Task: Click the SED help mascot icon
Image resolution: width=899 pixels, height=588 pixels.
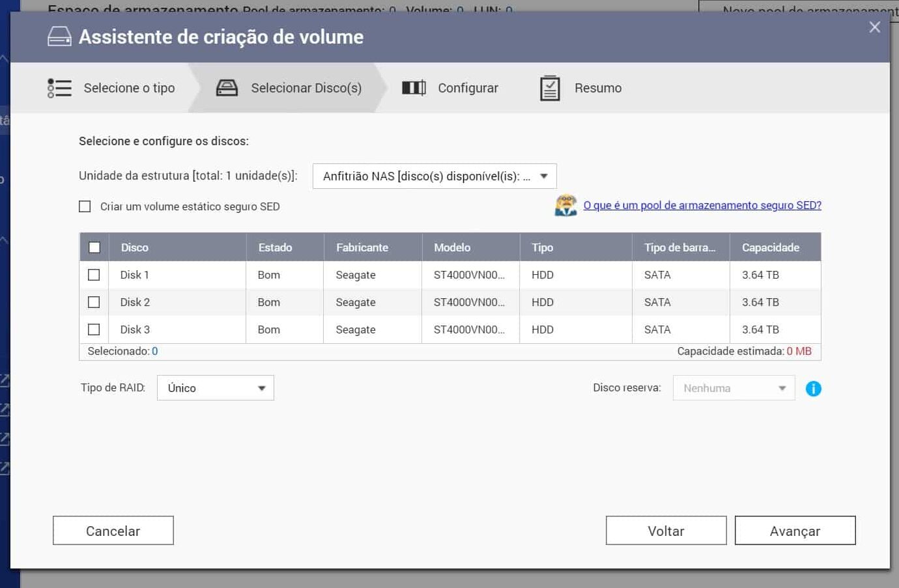Action: click(565, 205)
